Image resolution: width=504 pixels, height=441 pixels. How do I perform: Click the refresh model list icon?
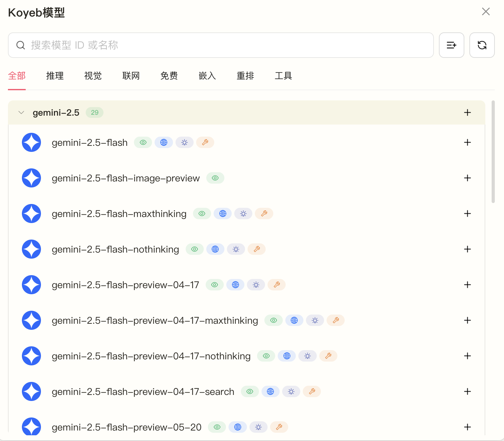[482, 45]
